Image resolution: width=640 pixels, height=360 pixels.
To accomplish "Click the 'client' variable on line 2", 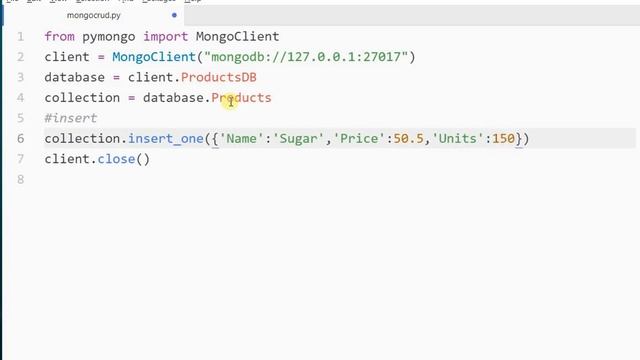I will (x=67, y=57).
